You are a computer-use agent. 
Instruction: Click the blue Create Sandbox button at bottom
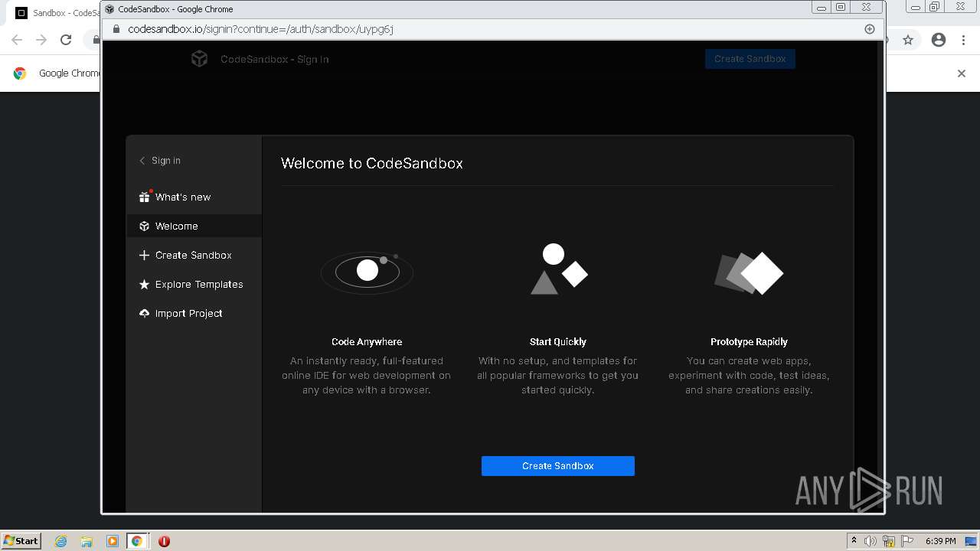point(558,466)
